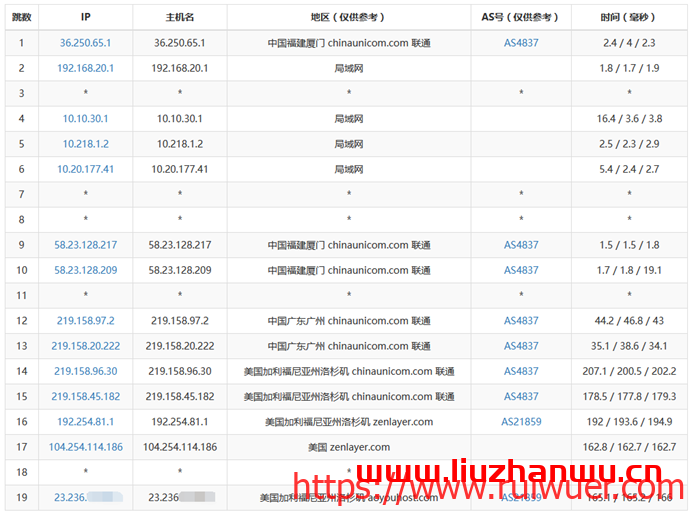Visit the blue 219.158.20.222 IP link
The image size is (692, 512).
(x=85, y=346)
